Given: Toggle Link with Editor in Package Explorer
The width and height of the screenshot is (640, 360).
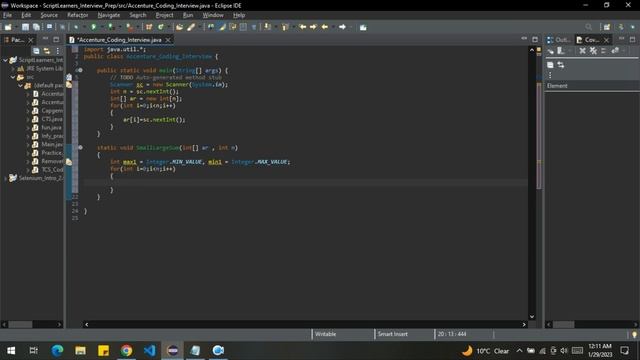Looking at the screenshot, I should click(47, 51).
